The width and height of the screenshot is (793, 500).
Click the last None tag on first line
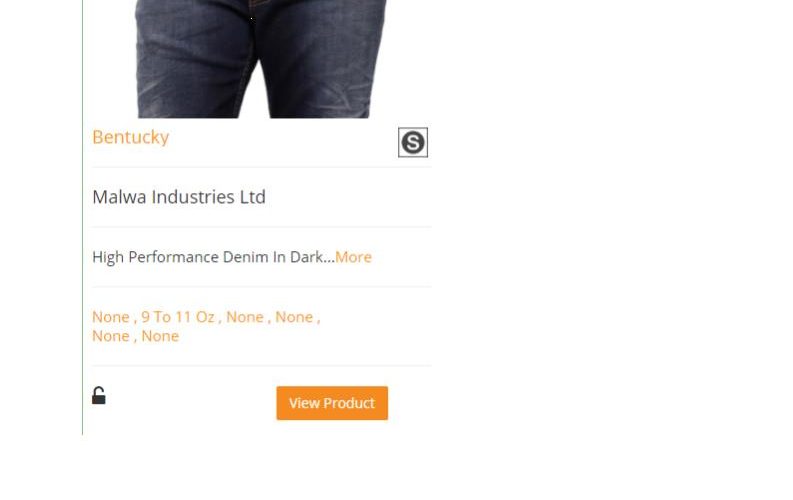[294, 317]
